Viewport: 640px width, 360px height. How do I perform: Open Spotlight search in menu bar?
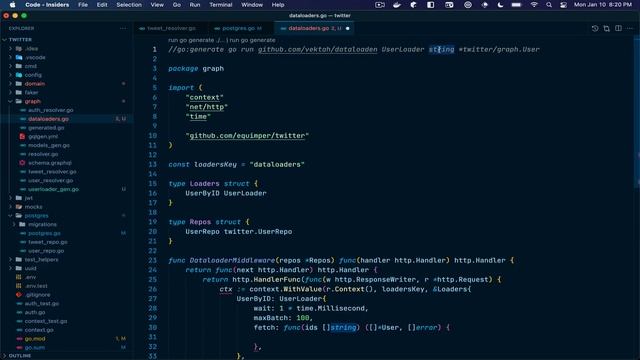tap(549, 5)
